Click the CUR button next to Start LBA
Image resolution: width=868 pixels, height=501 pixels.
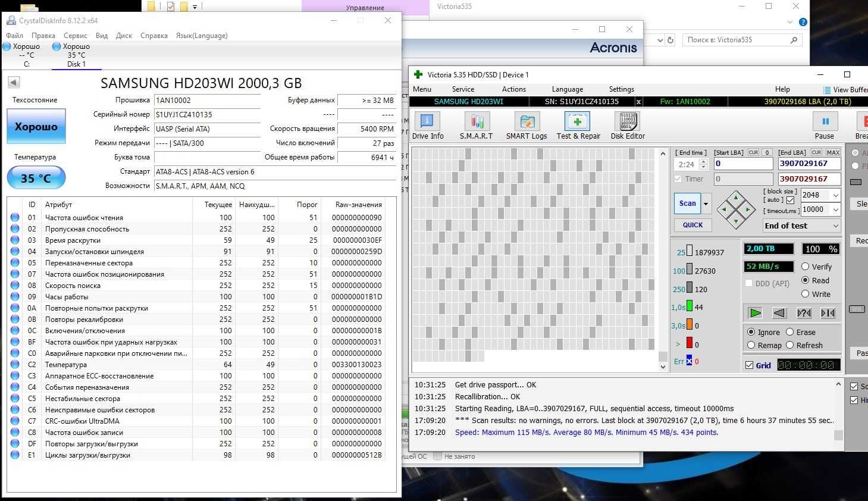pyautogui.click(x=753, y=152)
